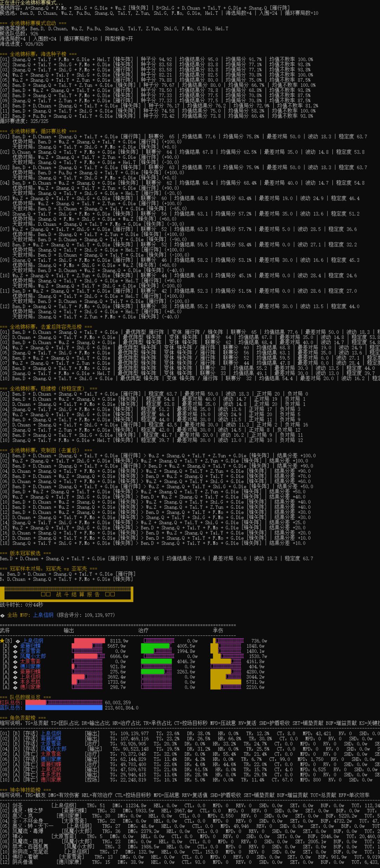The height and width of the screenshot is (868, 380).
Task: Select the 角色贡献榜 header
Action: (23, 718)
